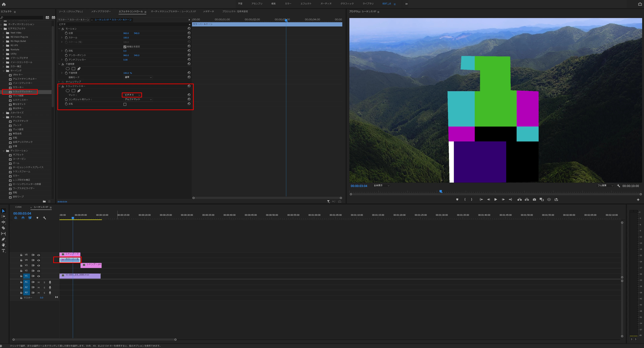Screen dimensions: 644x348
Task: Open the カラー workspace tab
Action: click(x=288, y=4)
